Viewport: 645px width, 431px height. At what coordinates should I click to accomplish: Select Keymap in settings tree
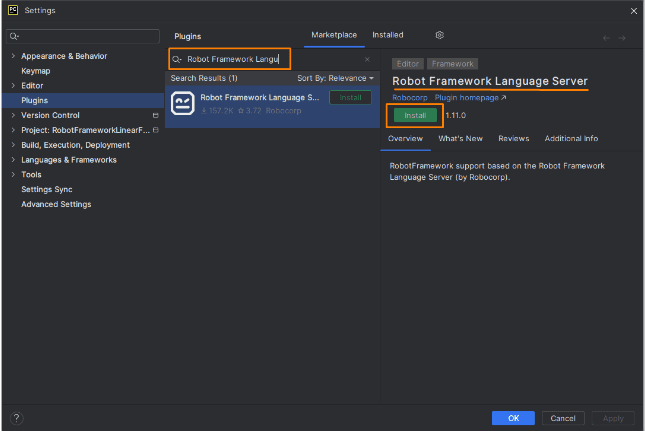36,71
